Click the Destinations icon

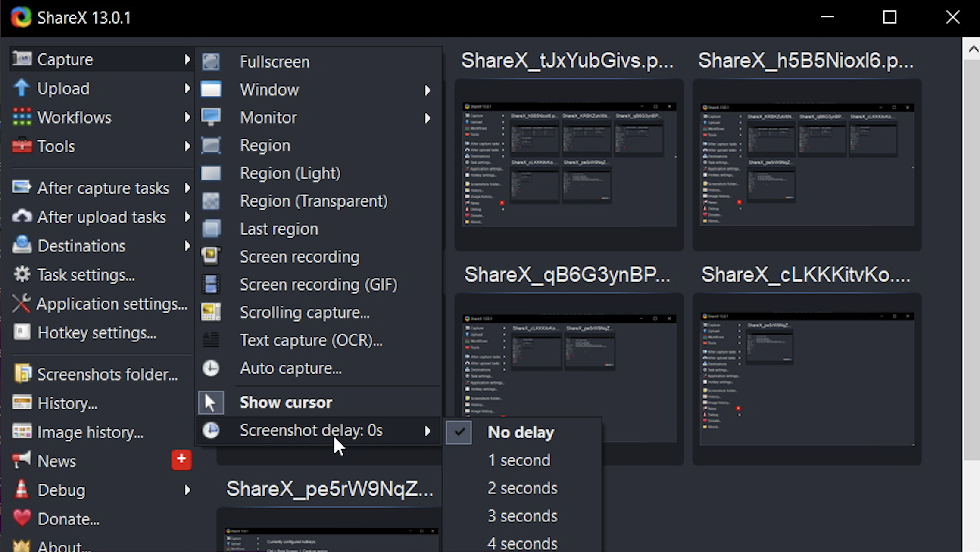point(22,245)
